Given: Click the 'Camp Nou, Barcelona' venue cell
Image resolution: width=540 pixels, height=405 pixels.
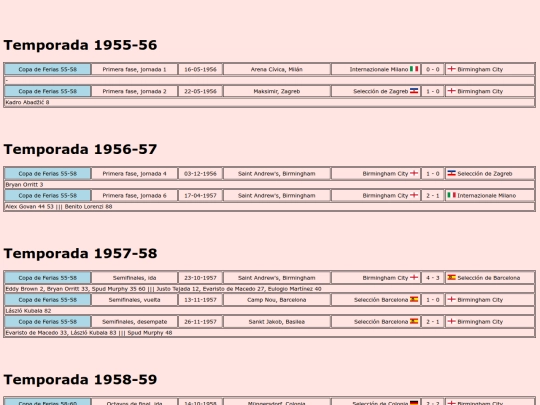Looking at the screenshot, I should tap(277, 300).
